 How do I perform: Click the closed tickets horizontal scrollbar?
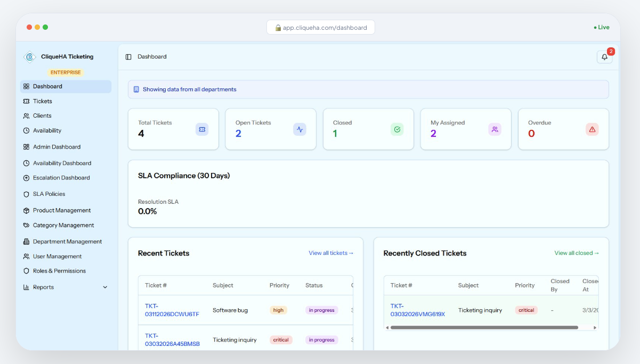pyautogui.click(x=484, y=328)
